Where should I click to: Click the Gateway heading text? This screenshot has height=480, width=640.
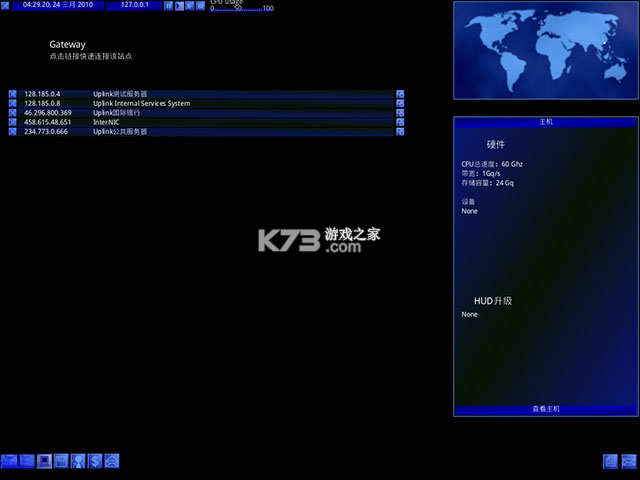67,44
